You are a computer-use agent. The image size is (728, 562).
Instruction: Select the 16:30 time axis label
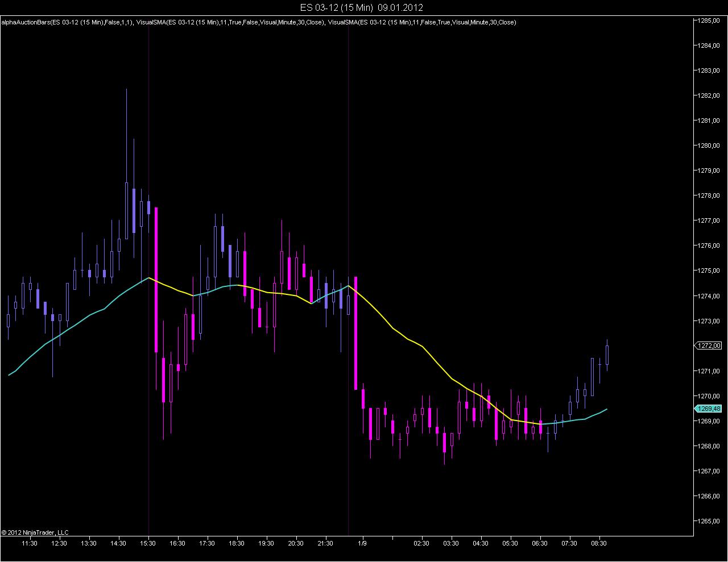coord(177,543)
